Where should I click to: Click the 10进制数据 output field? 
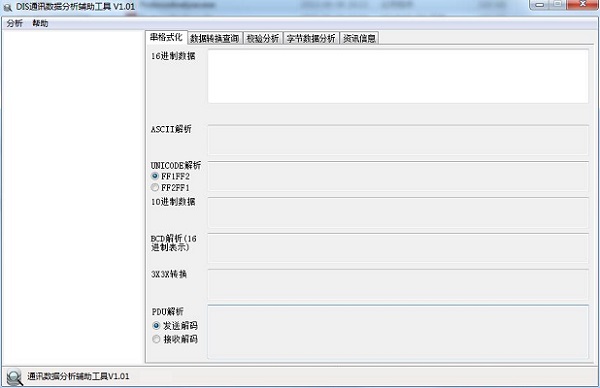(x=398, y=213)
